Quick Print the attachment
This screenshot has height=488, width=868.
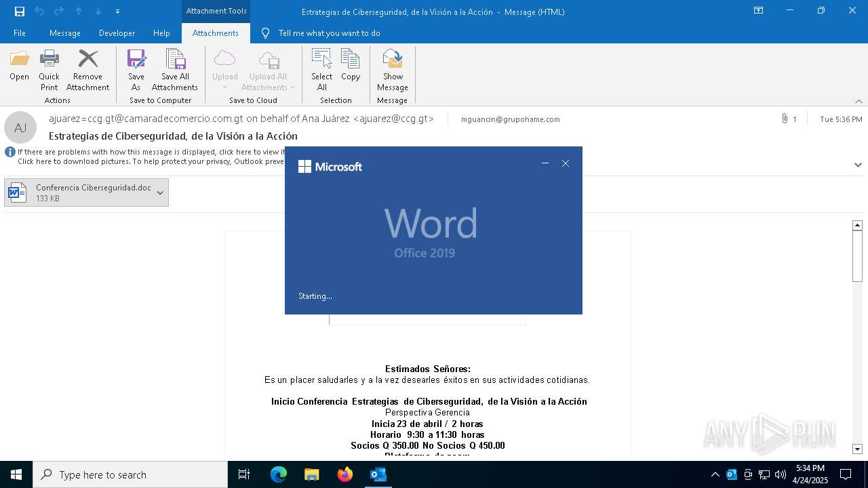point(49,70)
